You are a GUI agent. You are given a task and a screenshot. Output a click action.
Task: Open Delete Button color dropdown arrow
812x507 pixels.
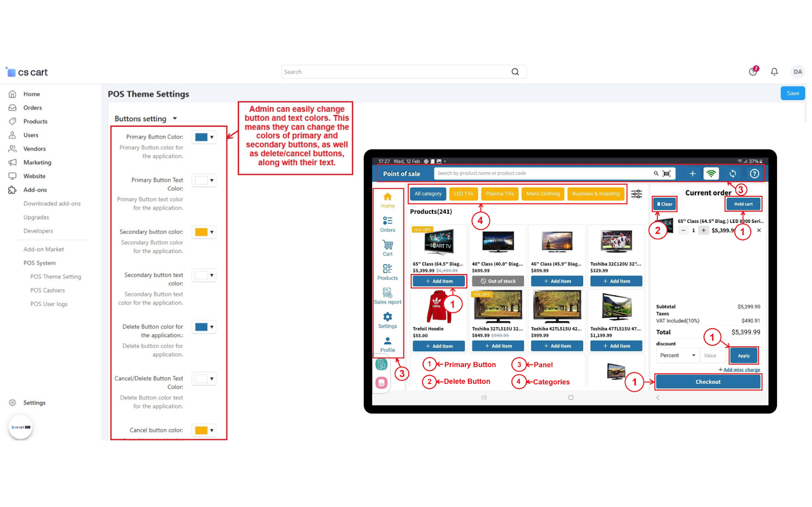(212, 327)
